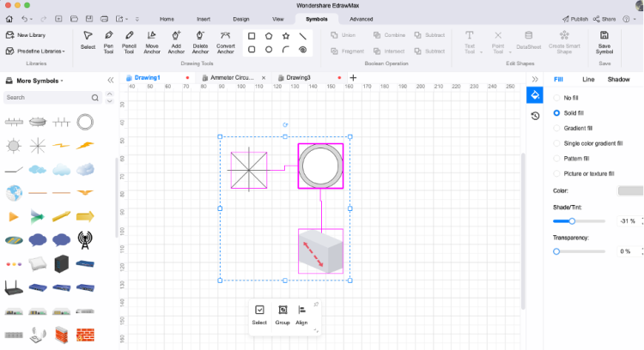Pick the pentagon drawing shape
Screen dimensions: 644x350
[269, 36]
